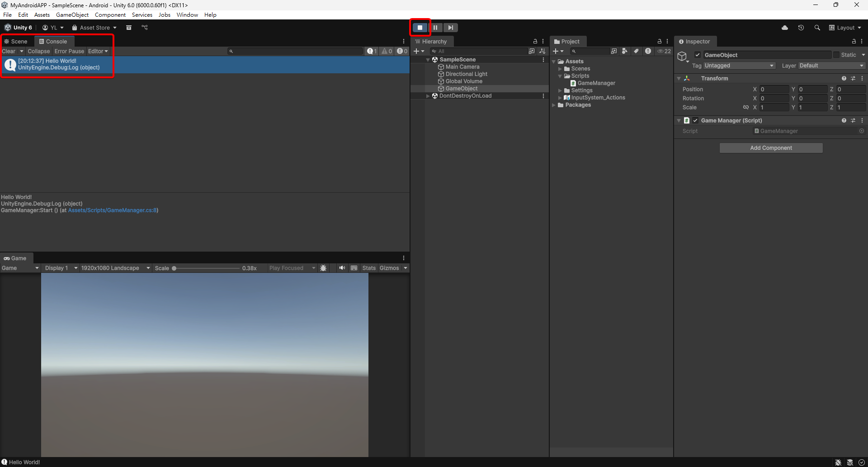Open the Undo History icon
This screenshot has height=467, width=868.
pyautogui.click(x=801, y=28)
